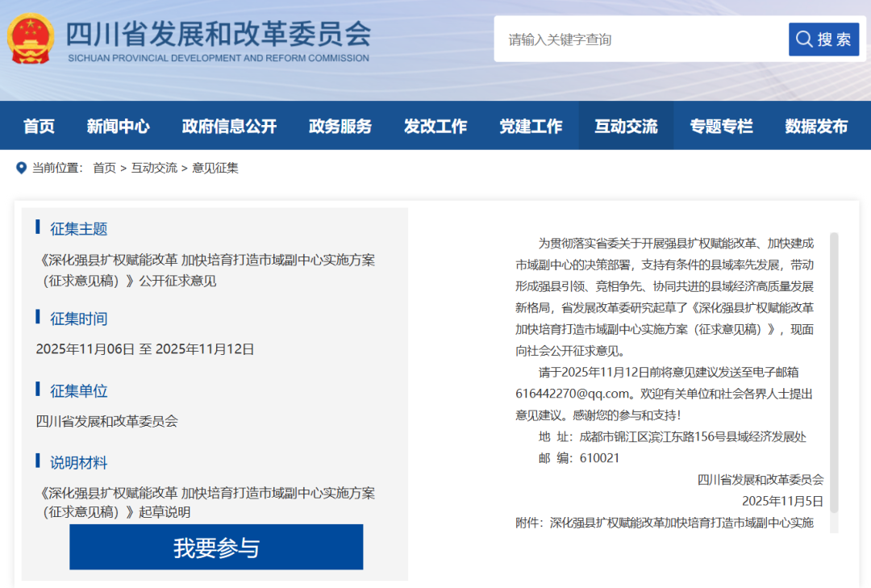871x588 pixels.
Task: Open the 发改工作 menu
Action: click(435, 126)
